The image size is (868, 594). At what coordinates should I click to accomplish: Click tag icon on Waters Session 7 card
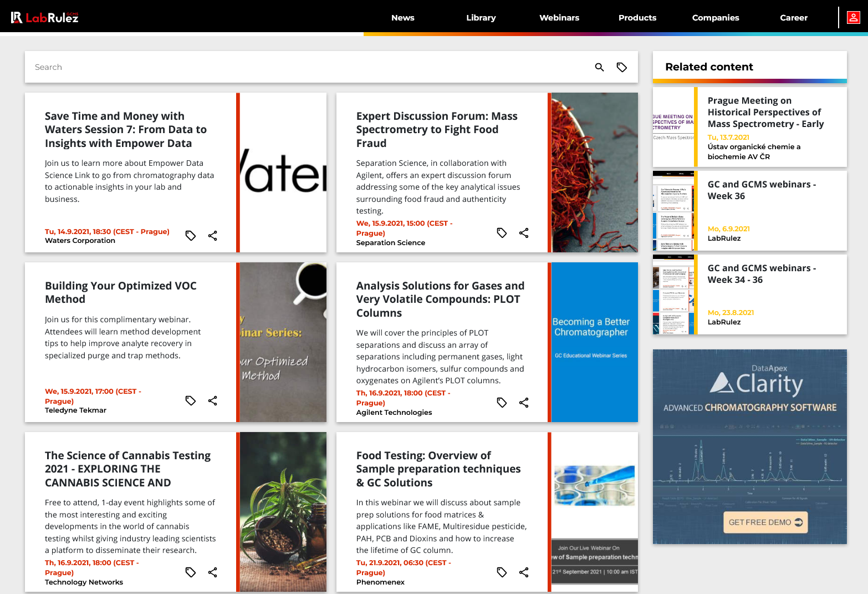coord(191,236)
